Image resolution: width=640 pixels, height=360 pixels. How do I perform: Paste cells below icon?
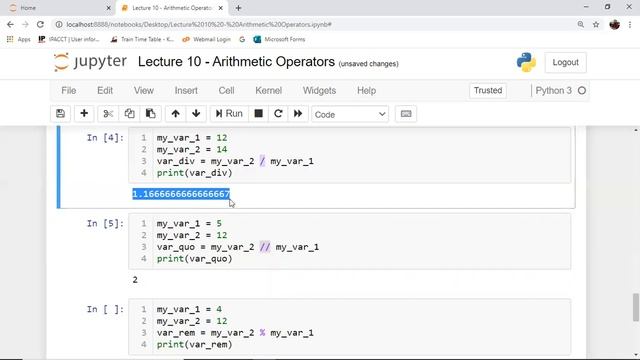pos(151,114)
